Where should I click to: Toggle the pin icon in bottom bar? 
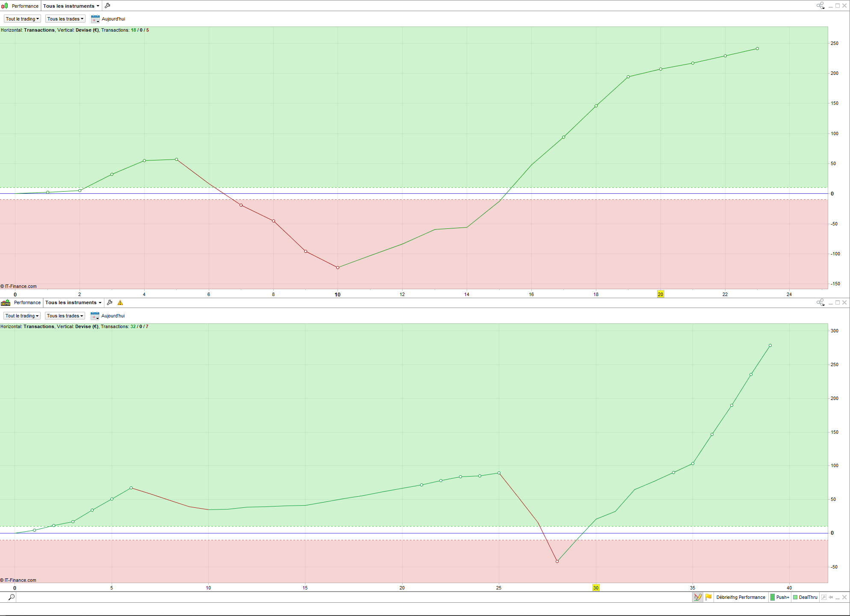831,597
